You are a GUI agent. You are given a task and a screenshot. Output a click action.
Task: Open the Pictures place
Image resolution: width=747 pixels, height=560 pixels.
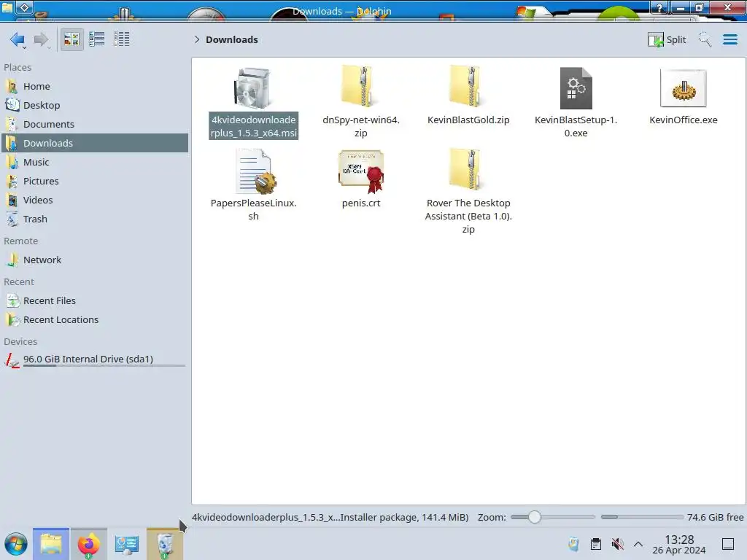click(x=95, y=182)
